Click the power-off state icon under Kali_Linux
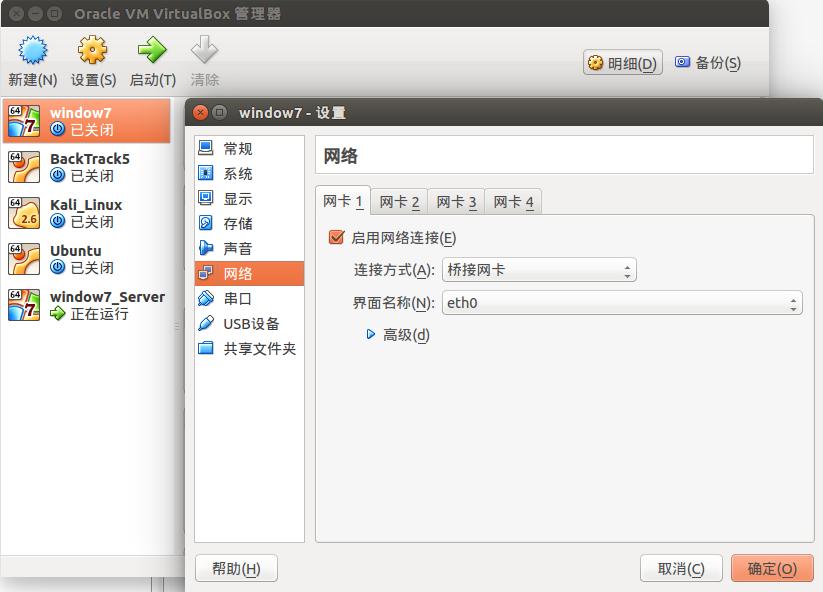823x592 pixels. pos(57,221)
